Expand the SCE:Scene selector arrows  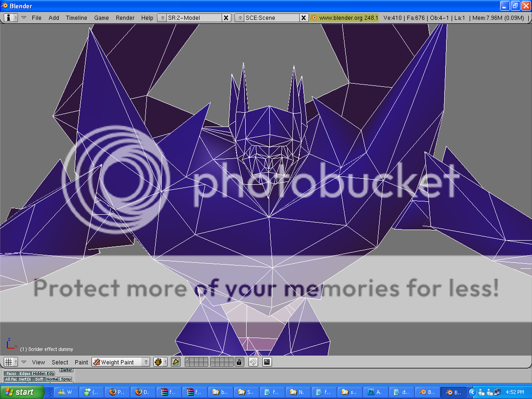pos(240,18)
